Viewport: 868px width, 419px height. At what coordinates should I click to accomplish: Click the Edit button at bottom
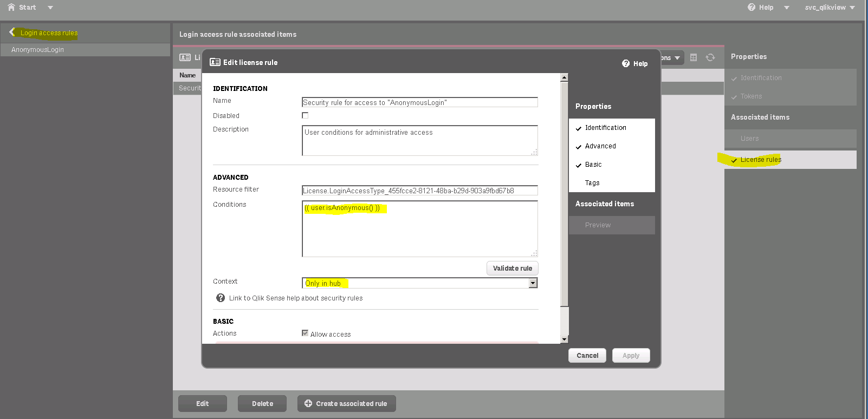click(x=203, y=404)
